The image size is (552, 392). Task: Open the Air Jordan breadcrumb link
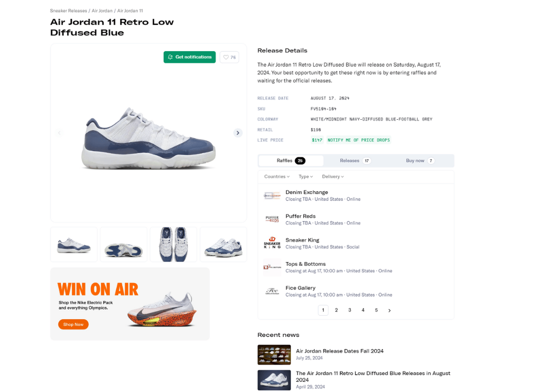(102, 11)
